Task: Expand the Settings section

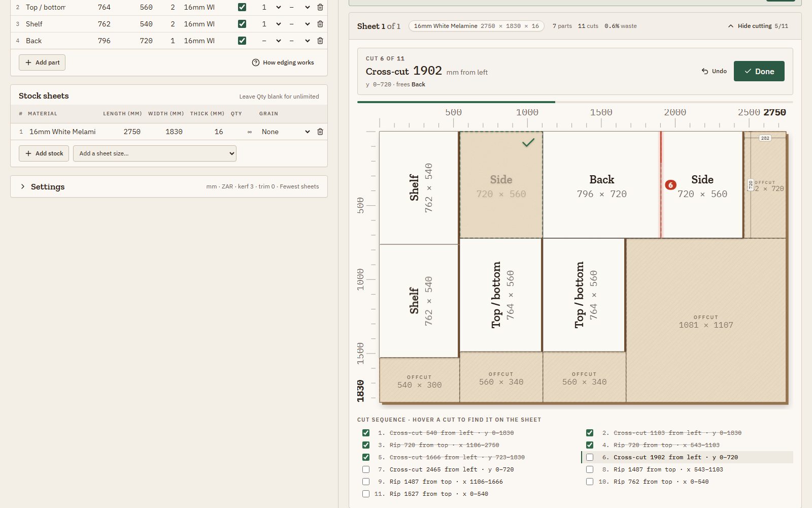Action: click(169, 186)
